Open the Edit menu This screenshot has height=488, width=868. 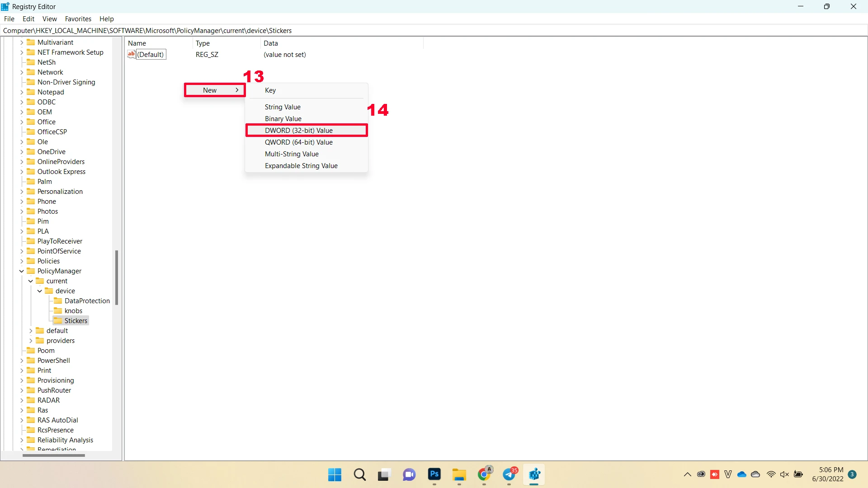click(28, 19)
